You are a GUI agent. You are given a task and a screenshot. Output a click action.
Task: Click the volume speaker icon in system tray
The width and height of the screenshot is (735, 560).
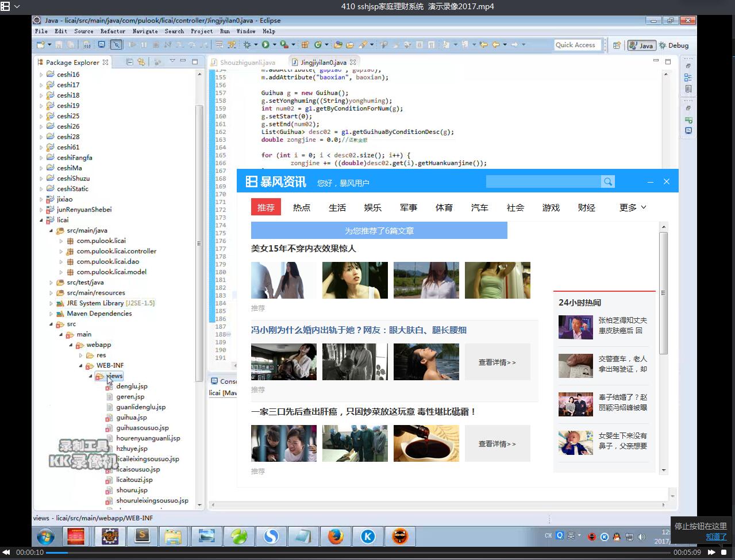click(x=641, y=536)
